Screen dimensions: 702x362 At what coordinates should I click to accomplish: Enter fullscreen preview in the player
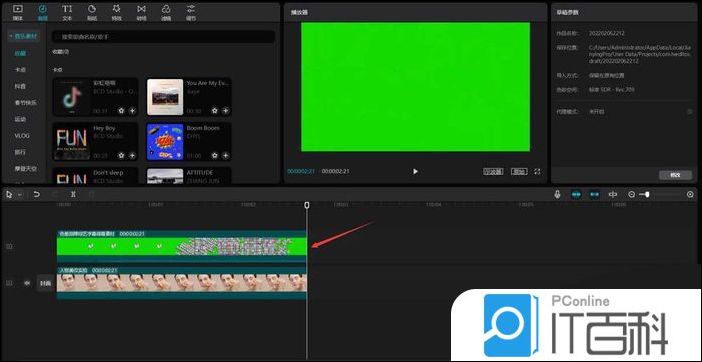tap(538, 171)
